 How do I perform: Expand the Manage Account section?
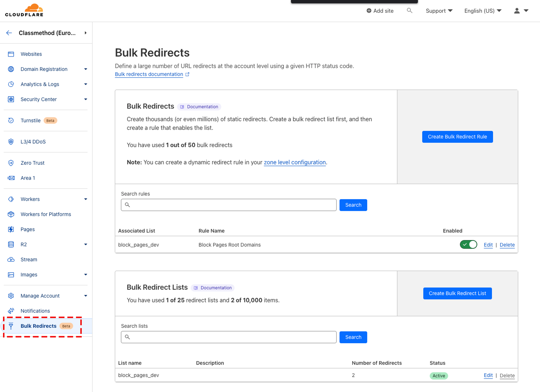click(x=40, y=295)
